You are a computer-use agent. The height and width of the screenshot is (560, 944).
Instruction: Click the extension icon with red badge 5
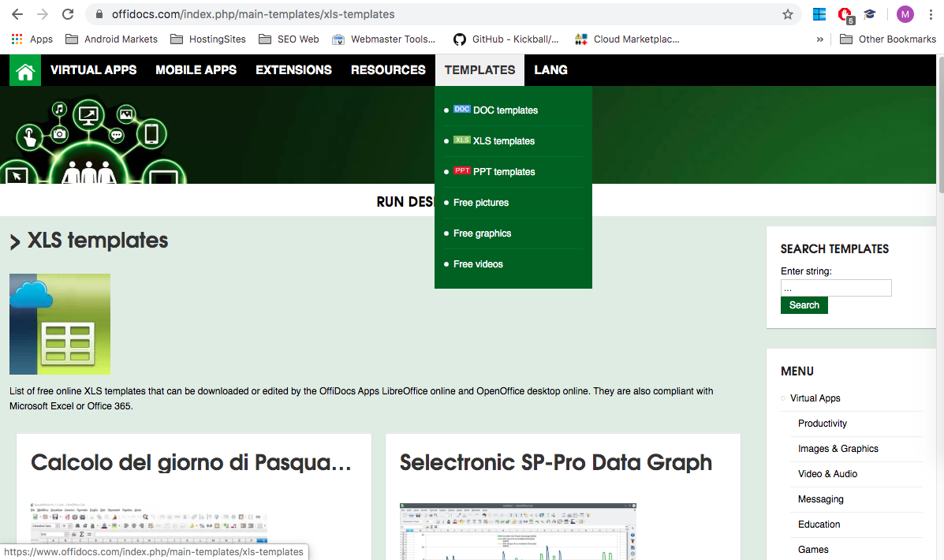(845, 13)
